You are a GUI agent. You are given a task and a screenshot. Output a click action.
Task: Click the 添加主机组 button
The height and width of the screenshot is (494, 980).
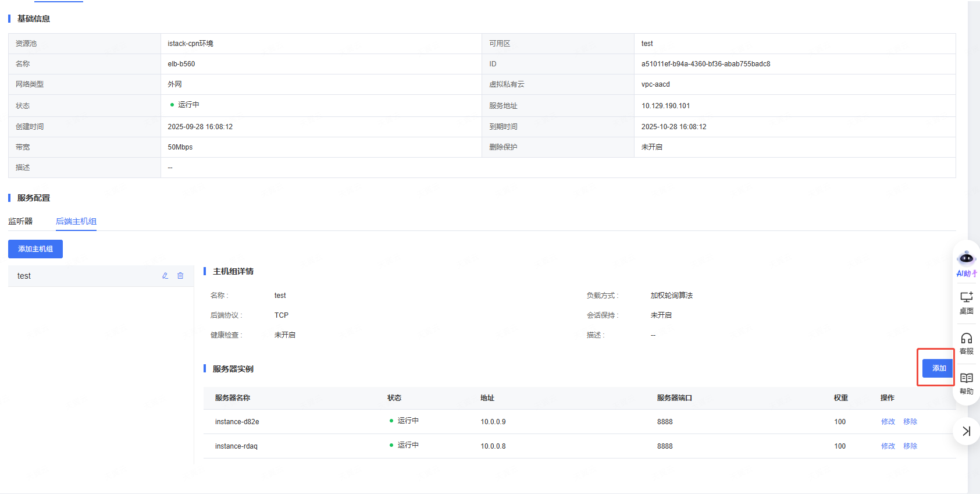tap(35, 249)
